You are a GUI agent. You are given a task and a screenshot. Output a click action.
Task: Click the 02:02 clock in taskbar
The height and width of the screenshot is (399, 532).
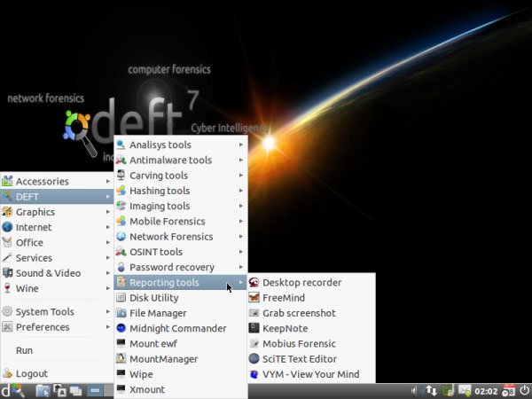[x=486, y=391]
